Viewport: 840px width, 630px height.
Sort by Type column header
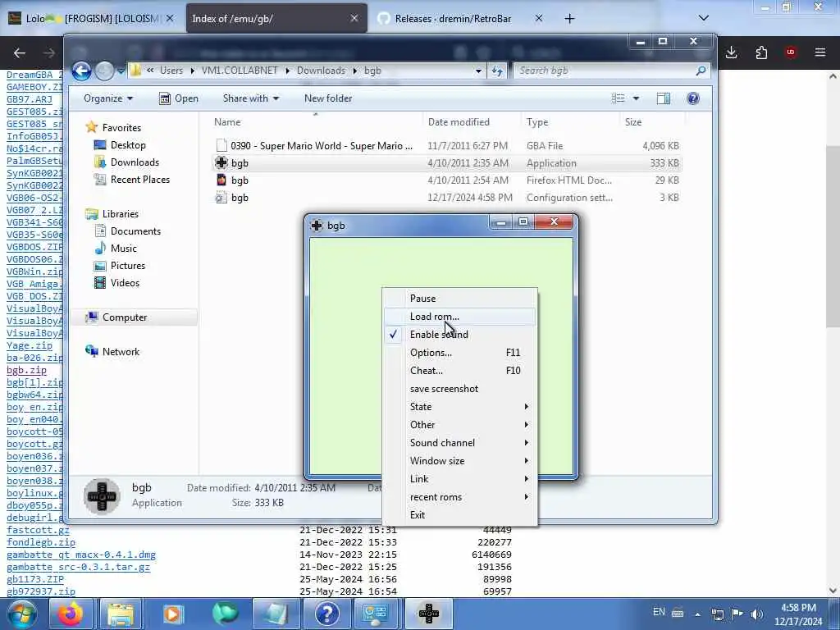pyautogui.click(x=570, y=122)
